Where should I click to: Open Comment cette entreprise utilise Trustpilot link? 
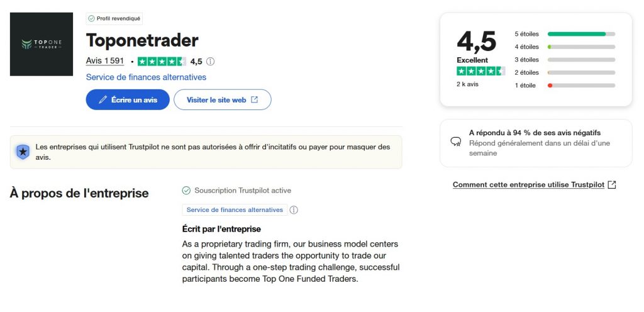pos(528,185)
